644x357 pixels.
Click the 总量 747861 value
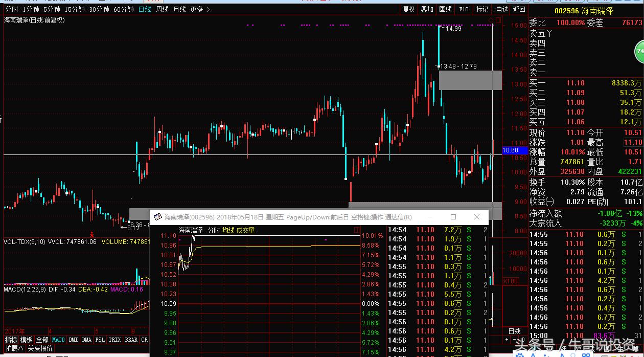tap(572, 162)
